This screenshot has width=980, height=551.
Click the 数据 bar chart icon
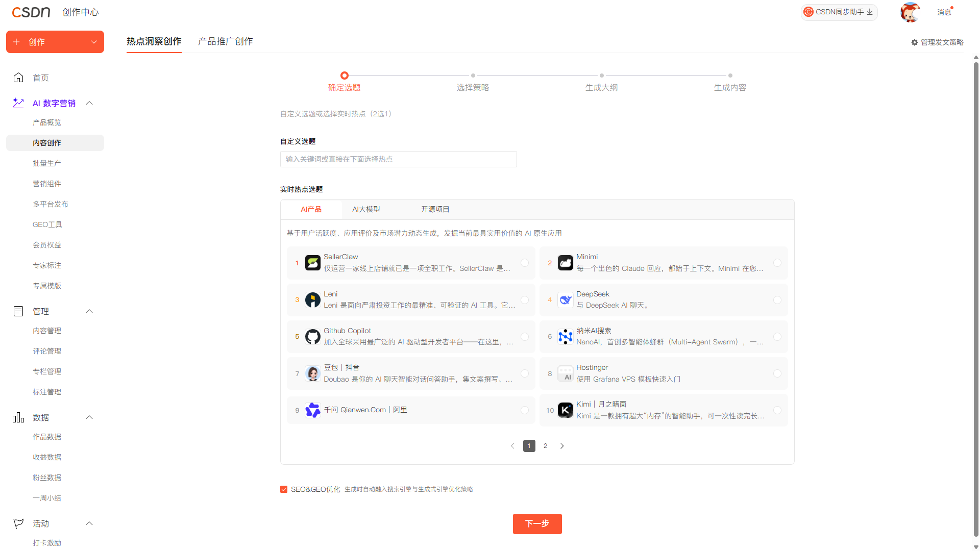click(18, 417)
